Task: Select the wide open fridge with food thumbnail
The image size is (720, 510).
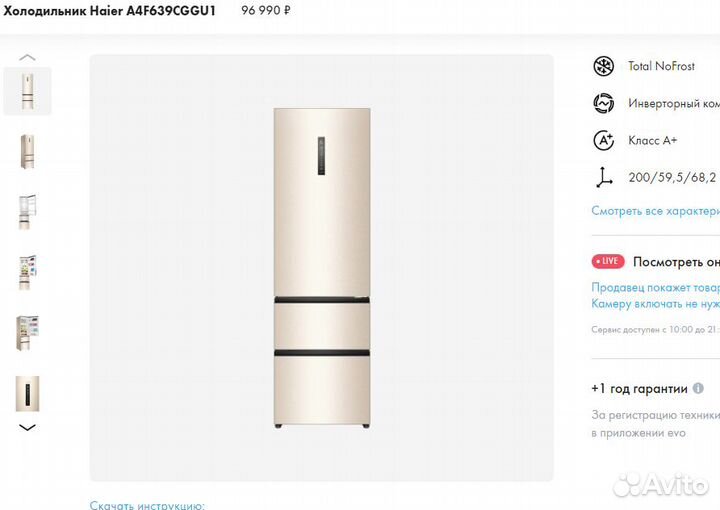Action: click(x=28, y=333)
